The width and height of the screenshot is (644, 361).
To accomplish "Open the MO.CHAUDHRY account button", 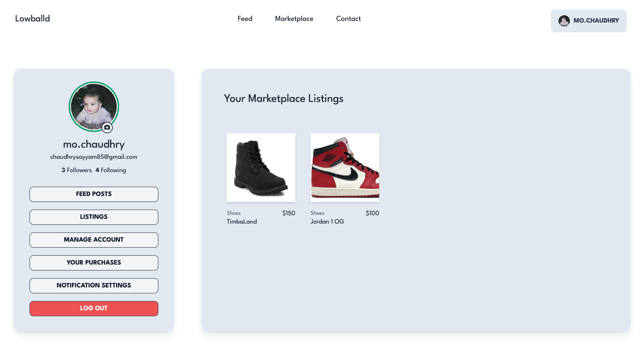I will tap(596, 21).
